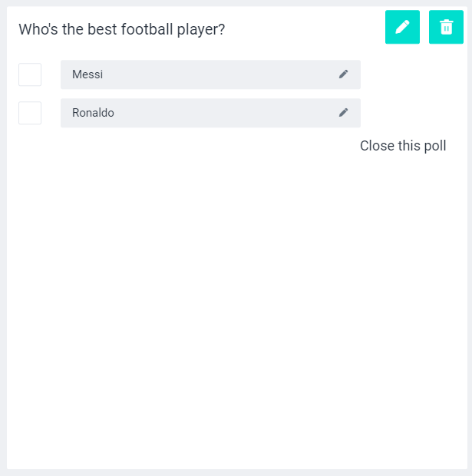Delete the poll using the trash button
The height and width of the screenshot is (476, 472).
[x=446, y=27]
